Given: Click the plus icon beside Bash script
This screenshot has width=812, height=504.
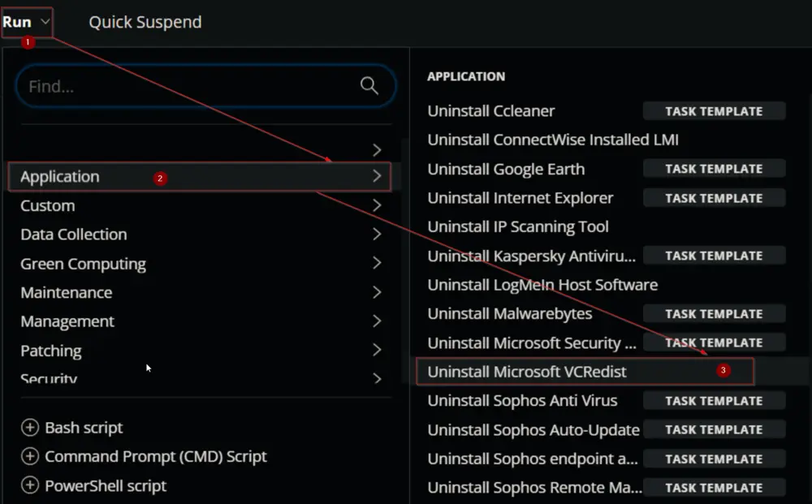Looking at the screenshot, I should click(30, 428).
